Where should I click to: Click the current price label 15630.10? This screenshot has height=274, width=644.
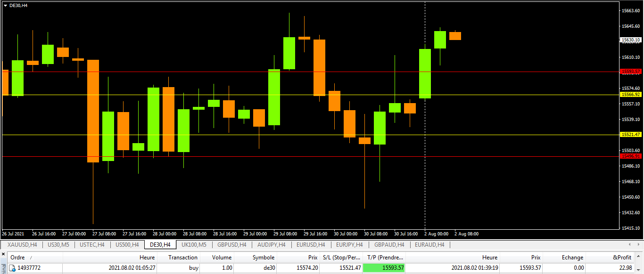point(631,40)
